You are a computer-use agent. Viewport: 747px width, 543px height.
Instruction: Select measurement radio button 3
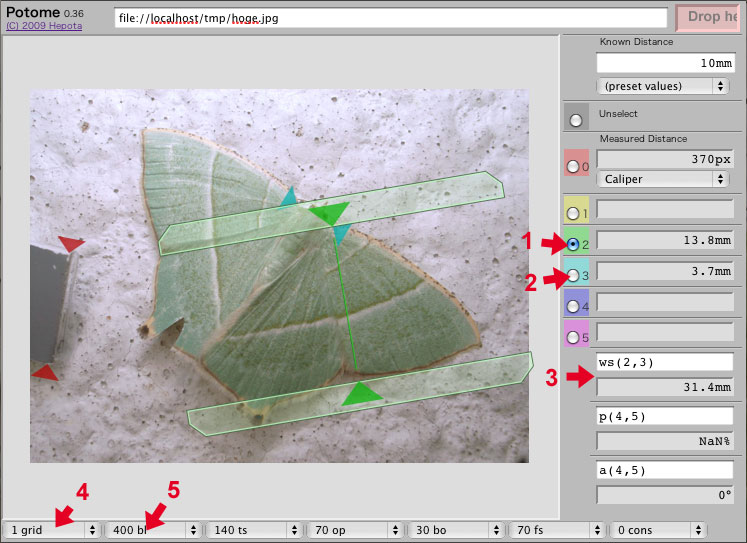pyautogui.click(x=574, y=274)
